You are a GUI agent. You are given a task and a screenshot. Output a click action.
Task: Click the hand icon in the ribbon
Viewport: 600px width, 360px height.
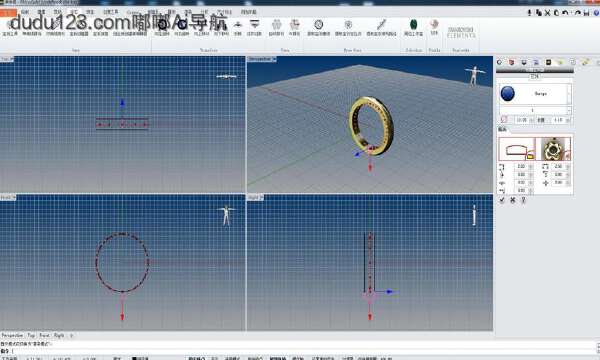tap(434, 24)
